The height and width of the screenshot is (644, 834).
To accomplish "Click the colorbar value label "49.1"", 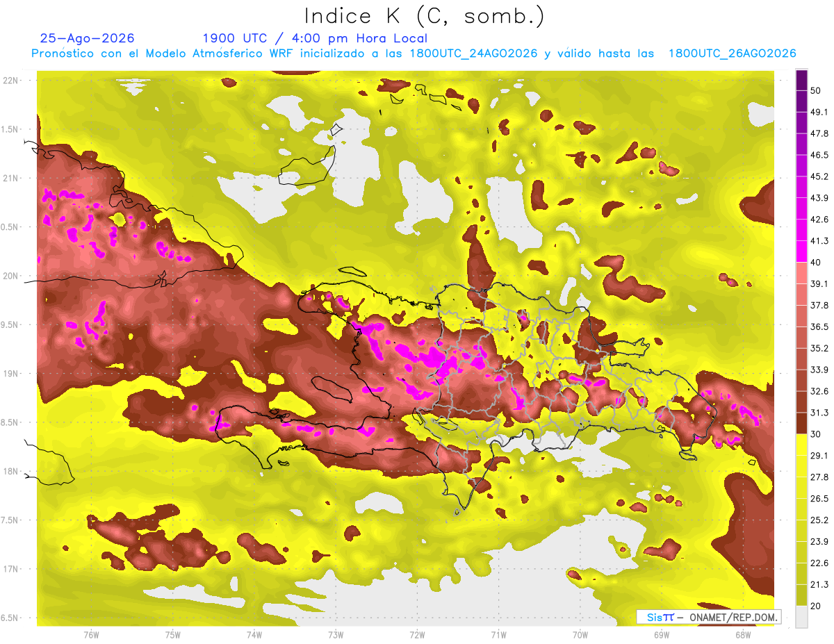I will [819, 112].
